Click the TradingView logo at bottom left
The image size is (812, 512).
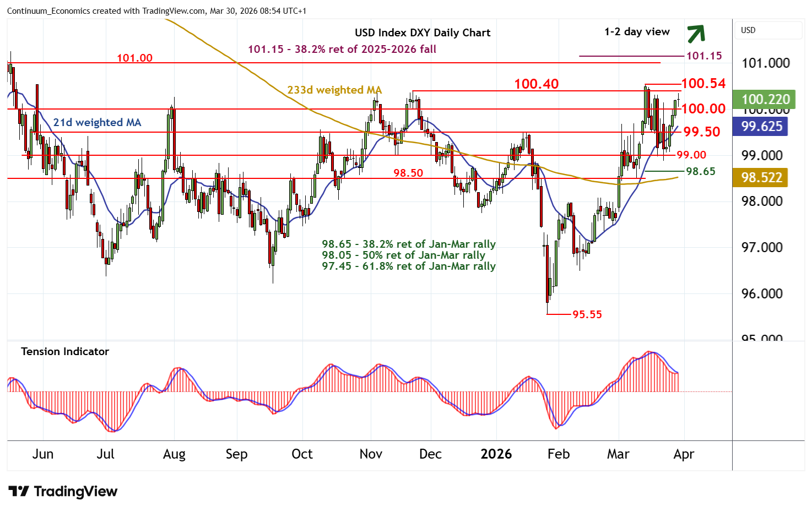(63, 491)
